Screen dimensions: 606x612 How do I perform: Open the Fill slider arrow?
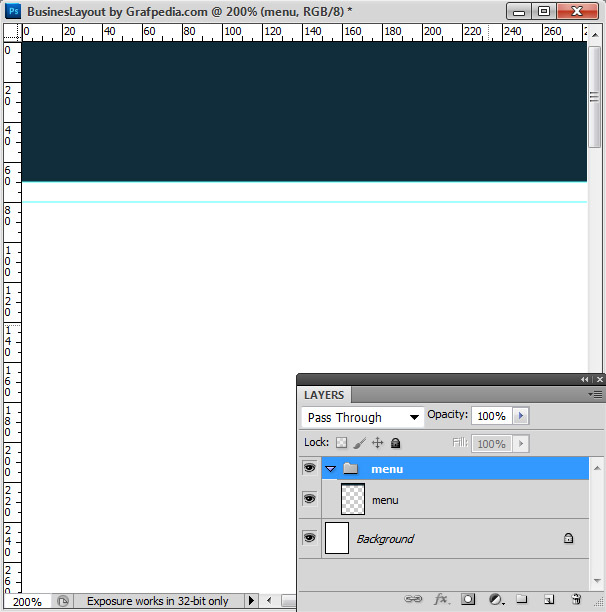click(521, 444)
